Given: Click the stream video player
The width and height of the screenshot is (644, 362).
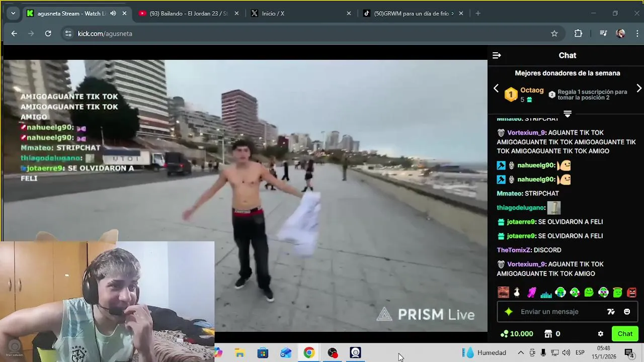Looking at the screenshot, I should (245, 196).
